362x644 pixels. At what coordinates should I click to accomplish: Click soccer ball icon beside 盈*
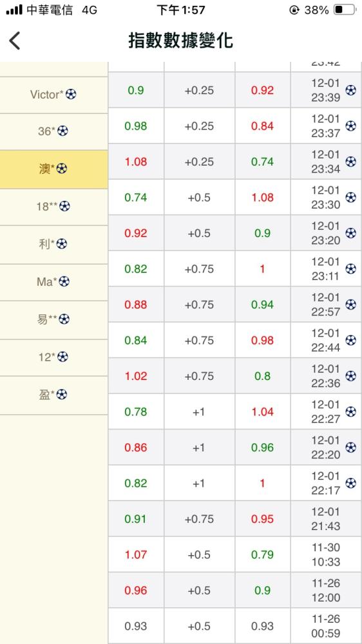[61, 395]
